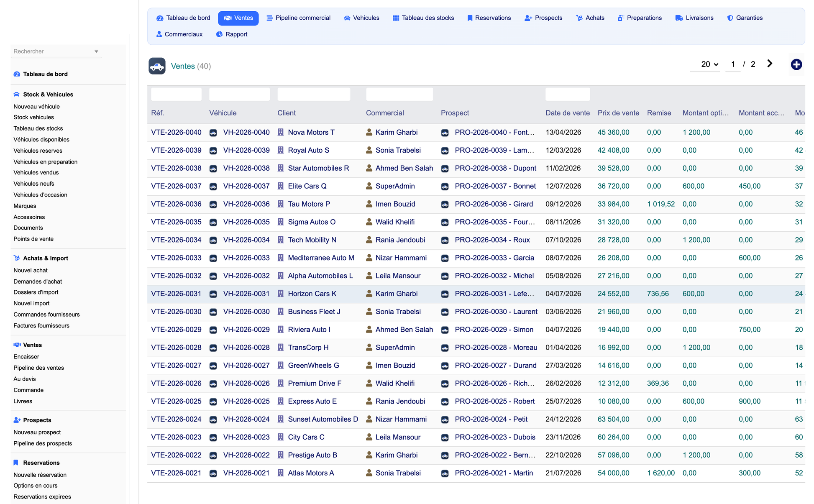Click the Date de vente filter field

pyautogui.click(x=568, y=94)
